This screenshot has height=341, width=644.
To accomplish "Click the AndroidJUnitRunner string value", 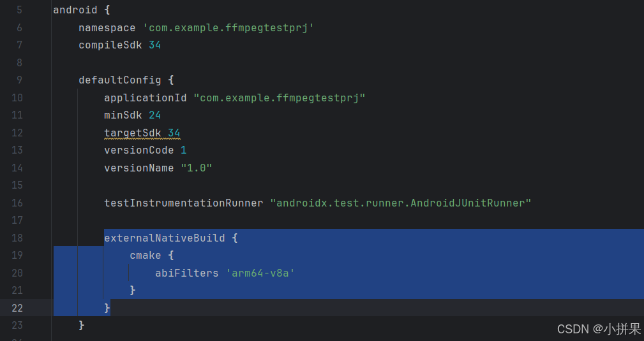I will 400,203.
